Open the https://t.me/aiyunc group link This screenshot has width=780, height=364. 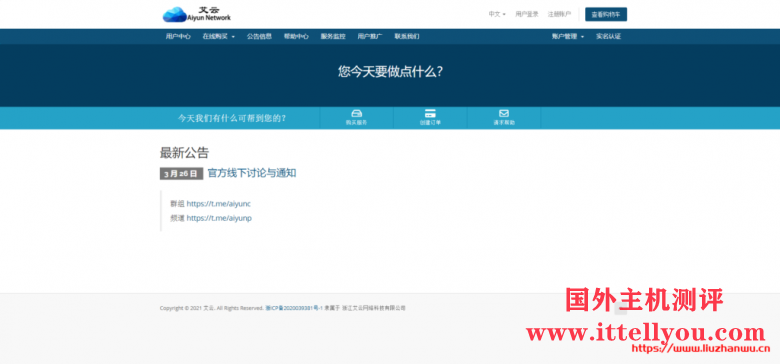[x=218, y=204]
